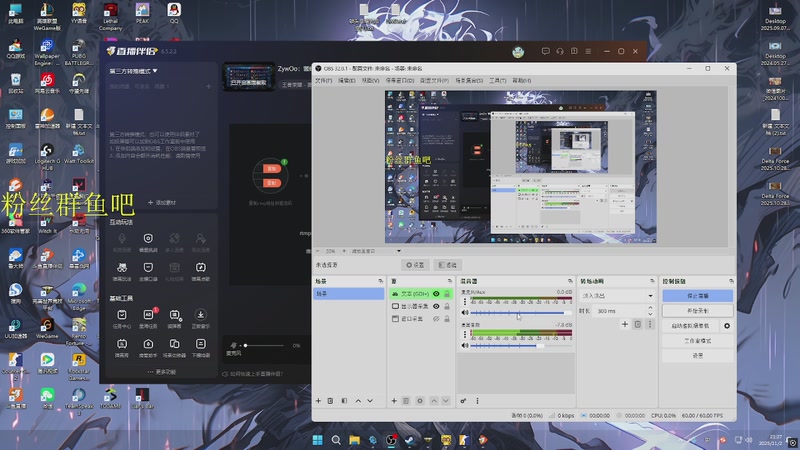This screenshot has width=800, height=450.
Task: Hide 文本(GDI+) source with eye icon
Action: click(436, 294)
